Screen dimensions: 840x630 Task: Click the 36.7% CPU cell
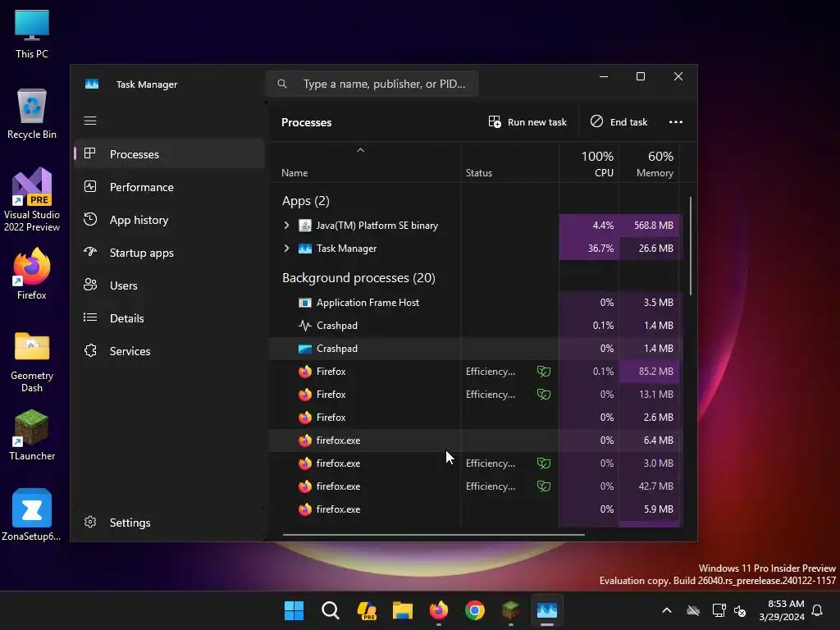(x=589, y=249)
